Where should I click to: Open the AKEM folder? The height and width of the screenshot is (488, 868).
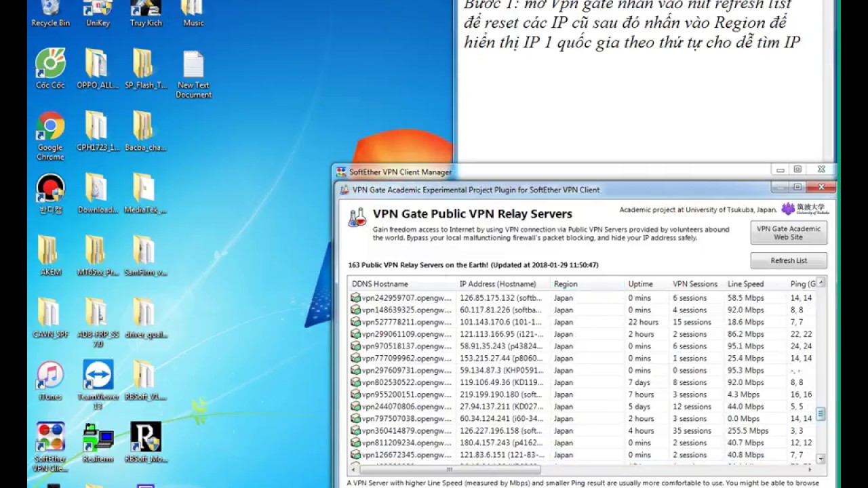point(50,256)
